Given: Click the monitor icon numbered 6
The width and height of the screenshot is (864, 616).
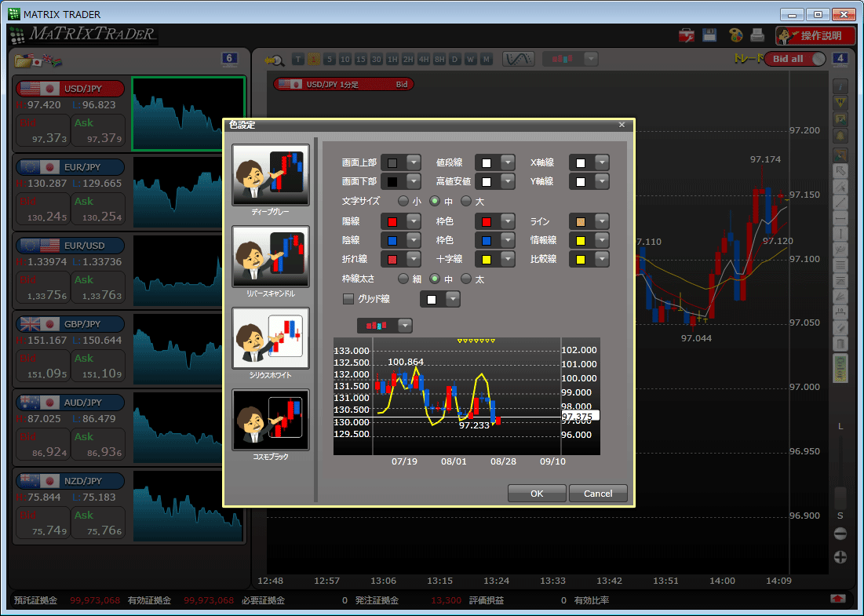Looking at the screenshot, I should point(229,59).
